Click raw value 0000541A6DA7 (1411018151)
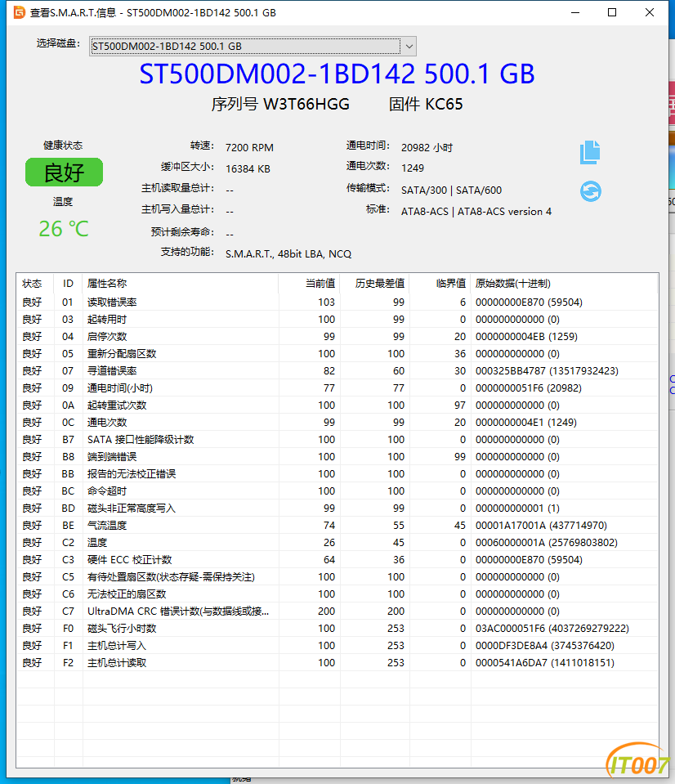Viewport: 675px width, 784px height. (545, 663)
